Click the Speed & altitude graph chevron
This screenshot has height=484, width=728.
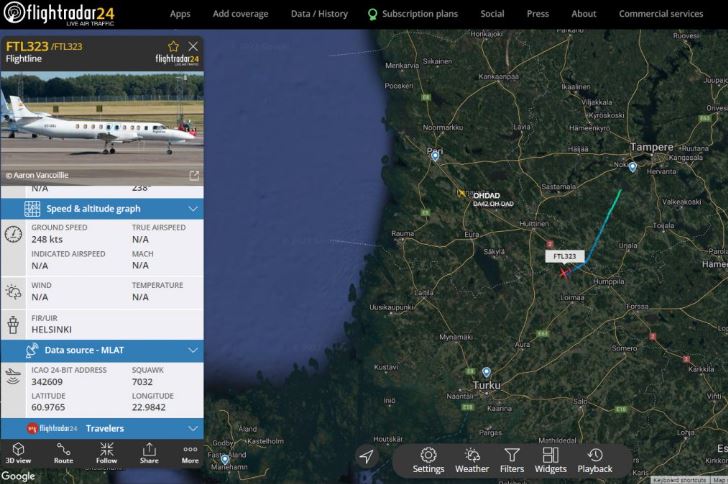193,209
